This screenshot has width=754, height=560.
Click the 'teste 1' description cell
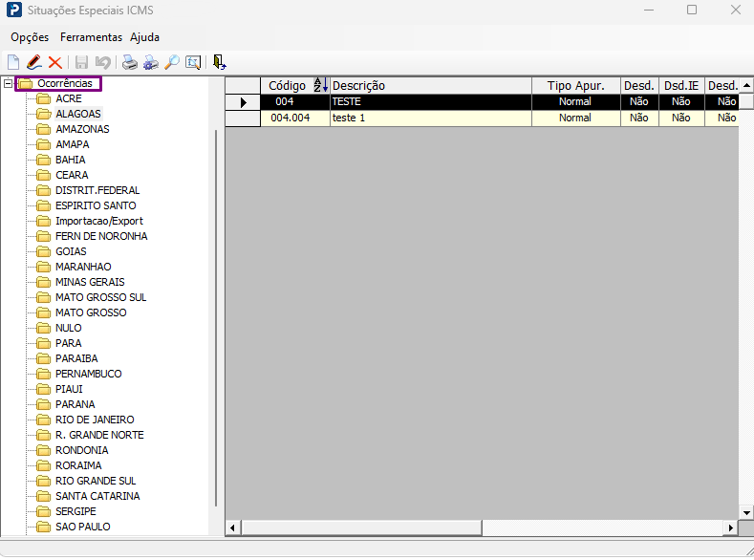tap(431, 118)
